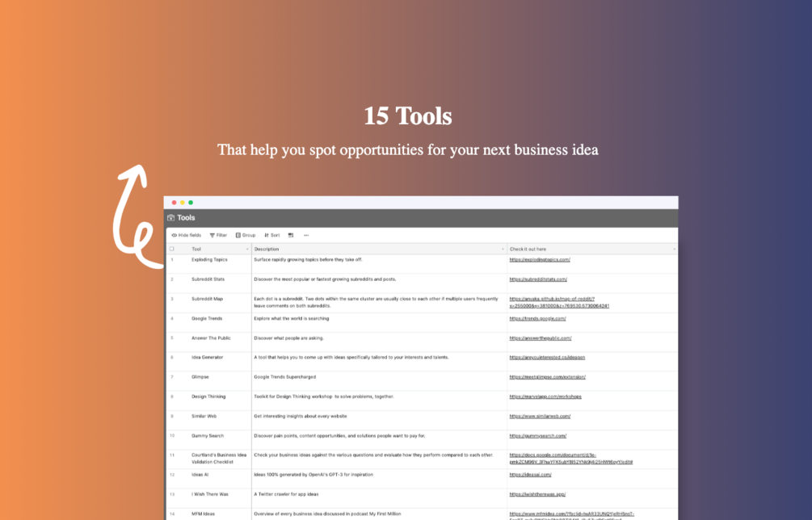Open the Check it out here column dropdown
Image resolution: width=812 pixels, height=520 pixels.
pyautogui.click(x=674, y=250)
